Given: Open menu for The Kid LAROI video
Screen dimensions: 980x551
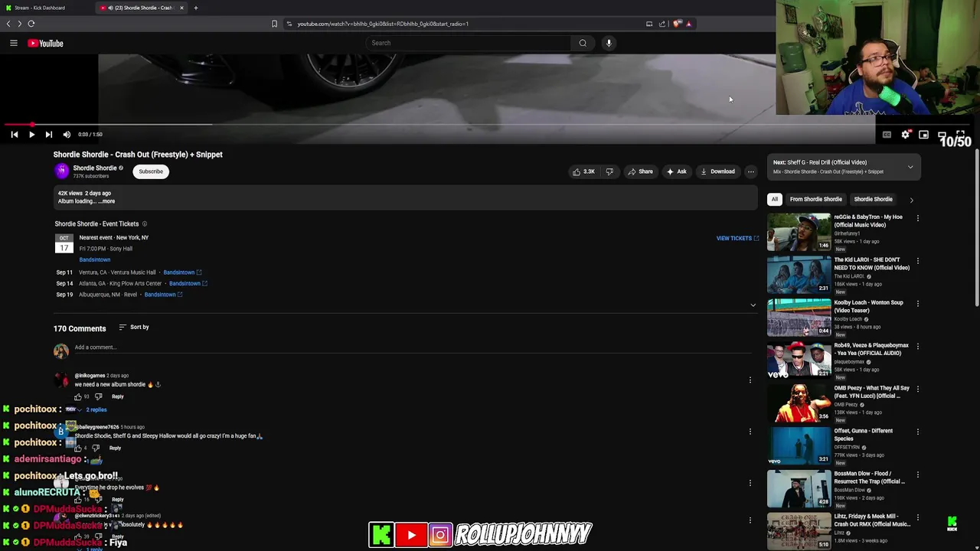Looking at the screenshot, I should [917, 261].
